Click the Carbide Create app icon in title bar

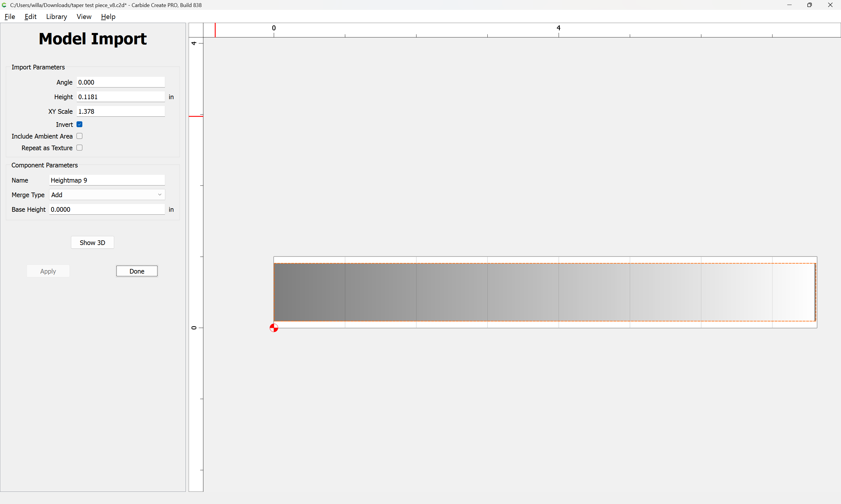click(4, 5)
